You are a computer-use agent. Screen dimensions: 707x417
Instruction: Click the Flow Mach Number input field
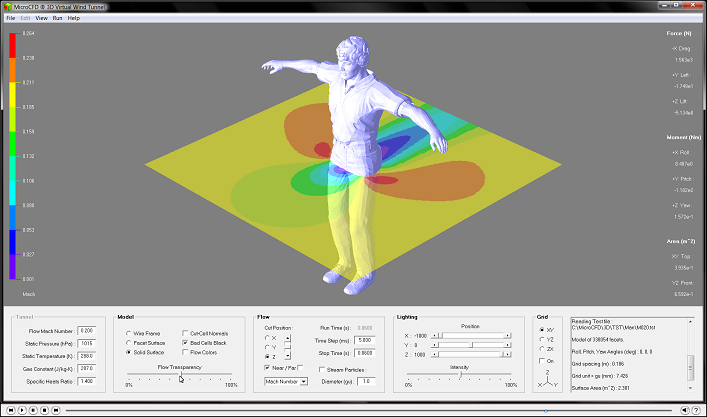[86, 331]
